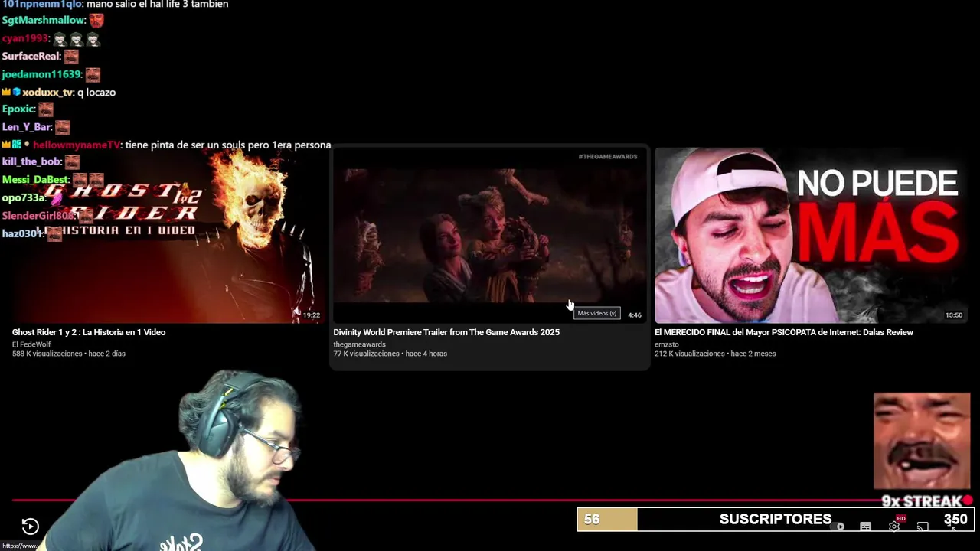980x551 pixels.
Task: Click the cast to TV icon
Action: pyautogui.click(x=923, y=527)
